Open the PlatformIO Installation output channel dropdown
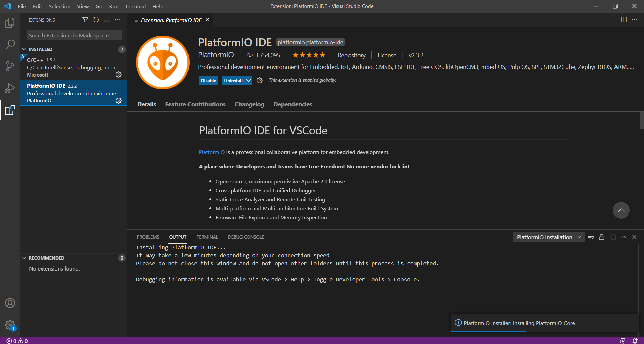The image size is (644, 344). pyautogui.click(x=549, y=237)
